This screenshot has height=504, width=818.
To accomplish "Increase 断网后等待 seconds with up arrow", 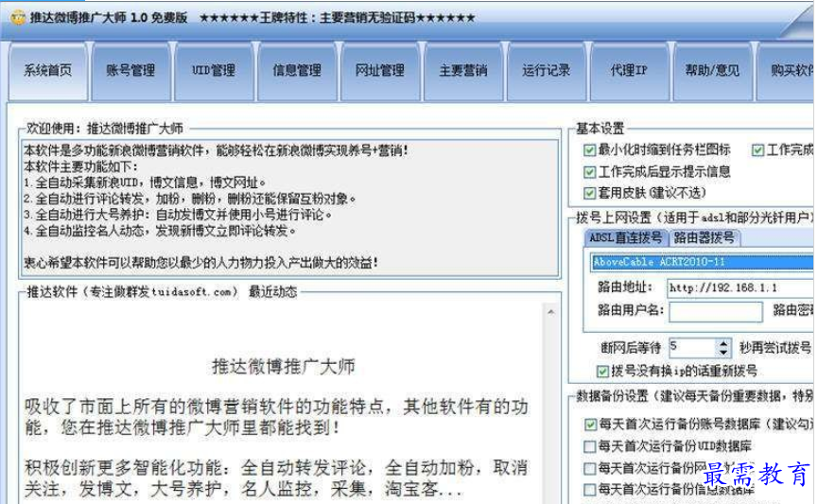I will pyautogui.click(x=723, y=343).
